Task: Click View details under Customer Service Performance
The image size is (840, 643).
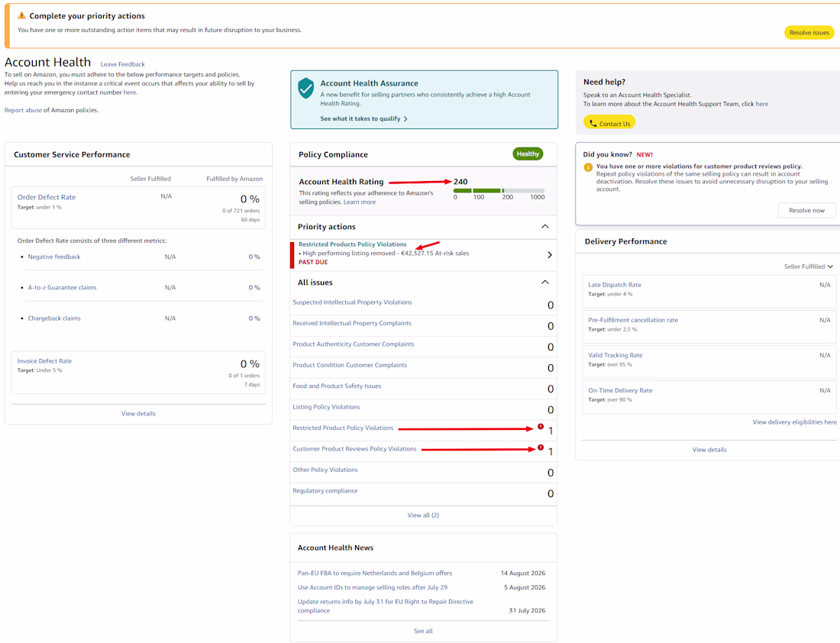Action: pyautogui.click(x=138, y=414)
